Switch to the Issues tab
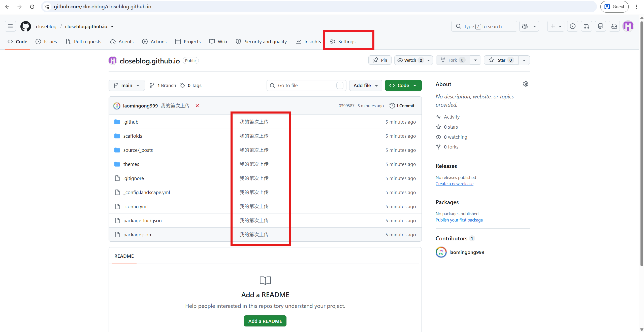644x332 pixels. (x=46, y=42)
